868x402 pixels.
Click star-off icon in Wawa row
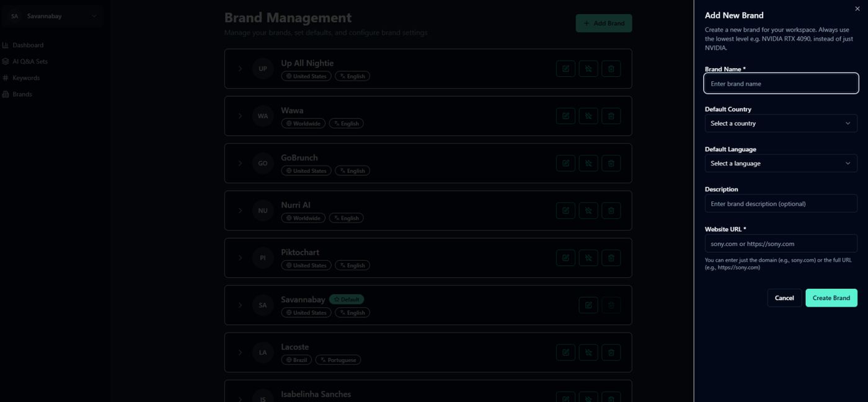pos(588,116)
